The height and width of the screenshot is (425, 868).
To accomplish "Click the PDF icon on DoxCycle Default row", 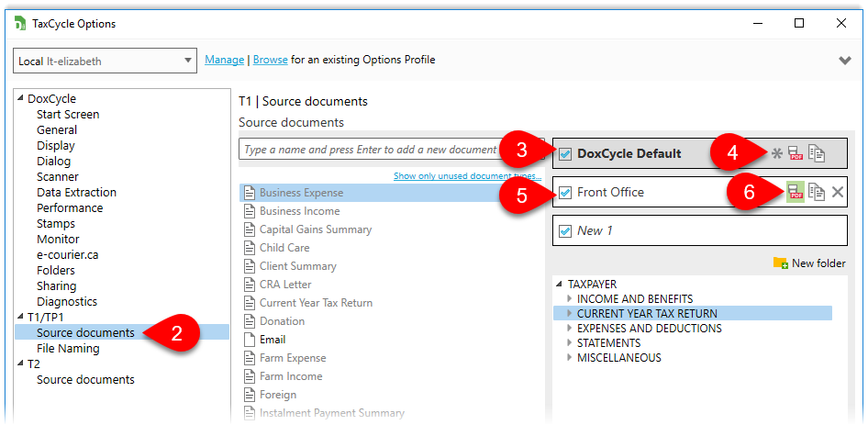I will [796, 153].
